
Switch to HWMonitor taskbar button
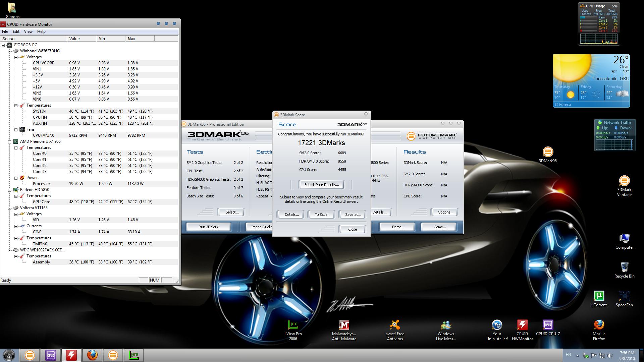[x=71, y=355]
